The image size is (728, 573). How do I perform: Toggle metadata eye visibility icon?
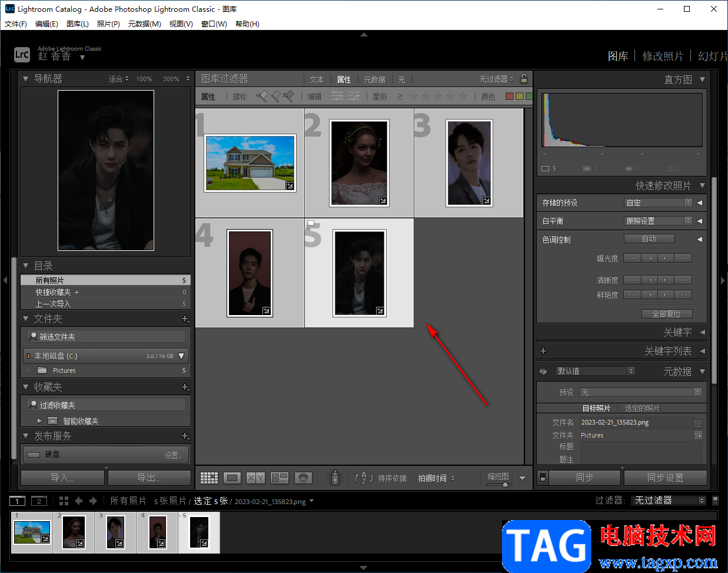coord(543,372)
